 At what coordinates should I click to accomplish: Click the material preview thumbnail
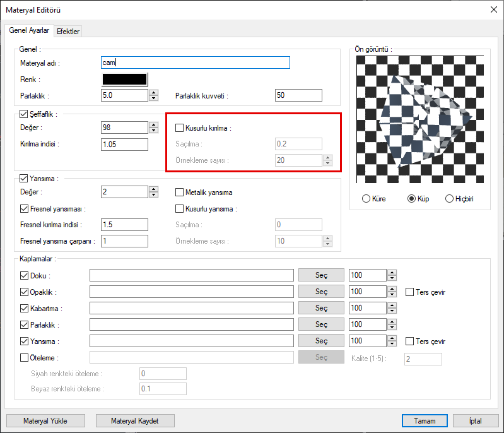(x=419, y=120)
